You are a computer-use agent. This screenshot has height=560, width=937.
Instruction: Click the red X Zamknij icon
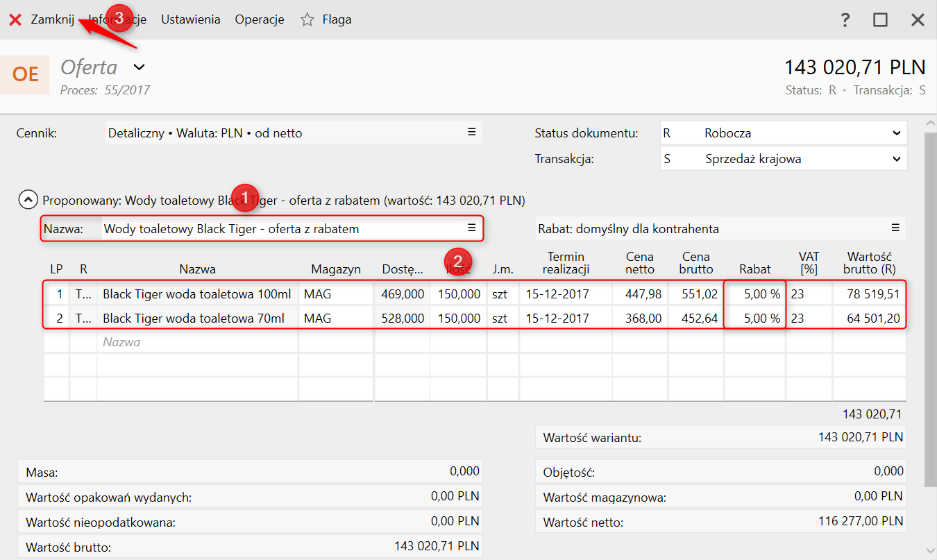click(x=15, y=20)
